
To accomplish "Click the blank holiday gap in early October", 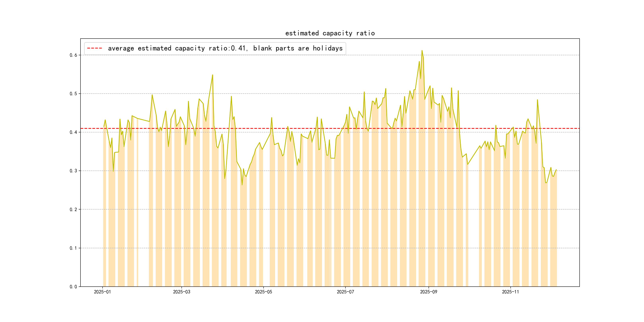I will 473,225.
